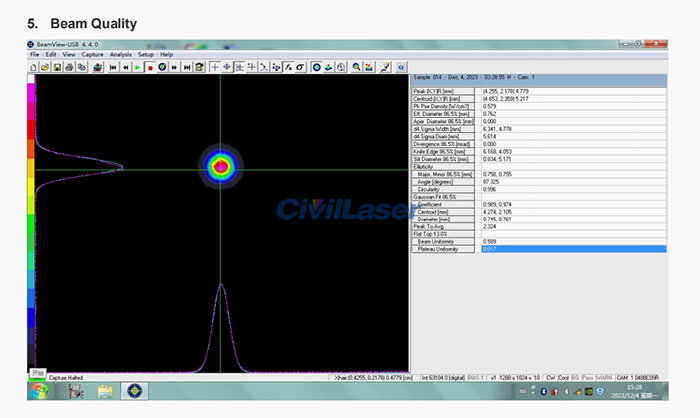
Task: Click the New file toolbar icon
Action: click(33, 67)
